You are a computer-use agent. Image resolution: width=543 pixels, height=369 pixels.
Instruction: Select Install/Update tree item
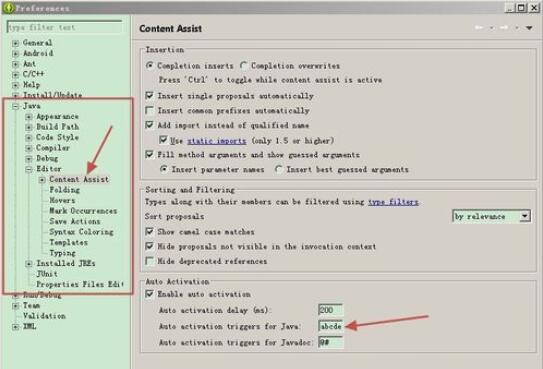point(52,95)
